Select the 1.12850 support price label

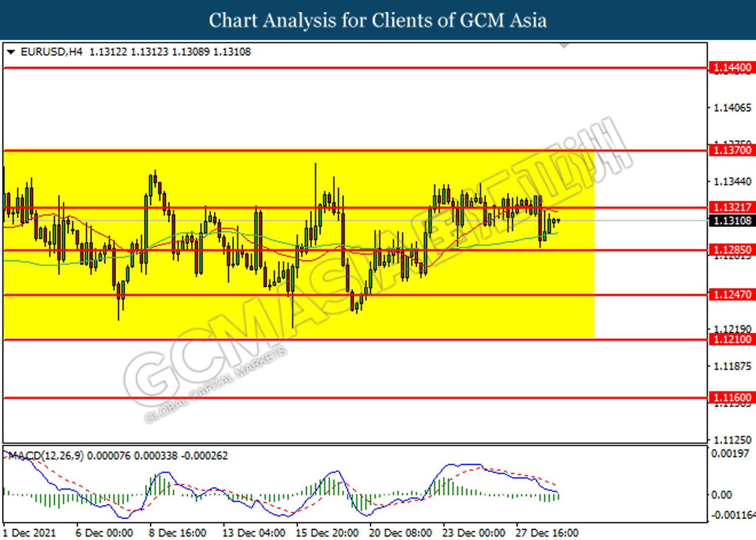pos(732,250)
